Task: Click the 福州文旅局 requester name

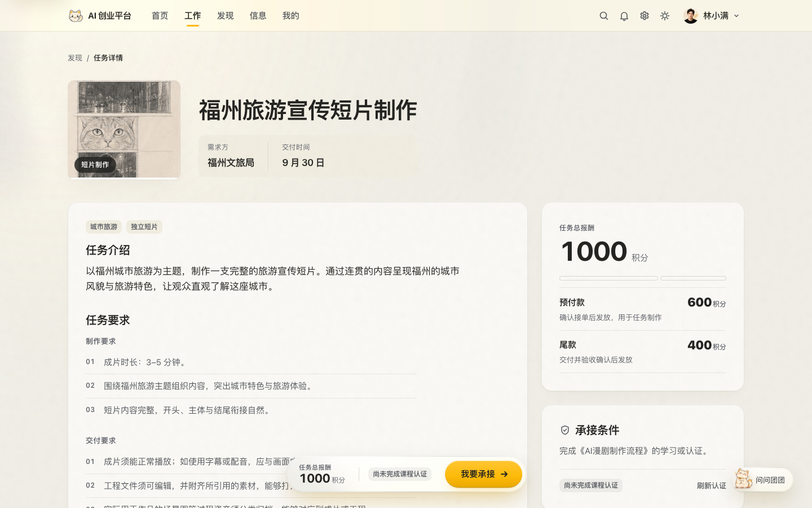Action: click(231, 163)
